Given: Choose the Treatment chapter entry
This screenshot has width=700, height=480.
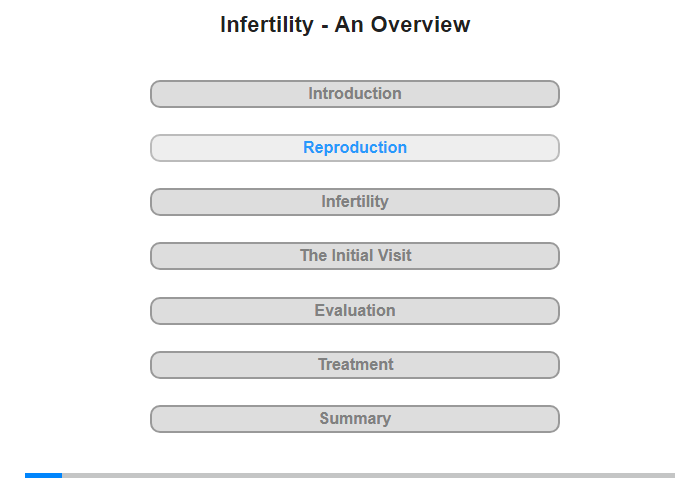Looking at the screenshot, I should [355, 365].
